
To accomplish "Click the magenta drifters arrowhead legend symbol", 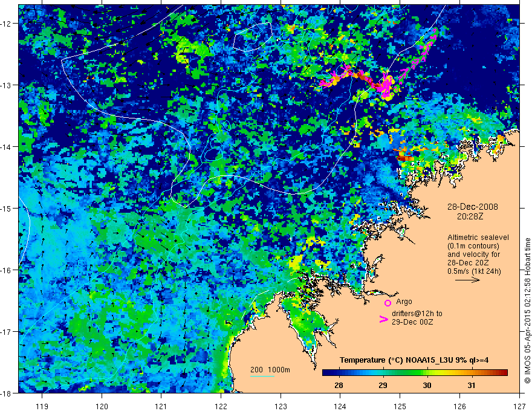I will (x=384, y=319).
